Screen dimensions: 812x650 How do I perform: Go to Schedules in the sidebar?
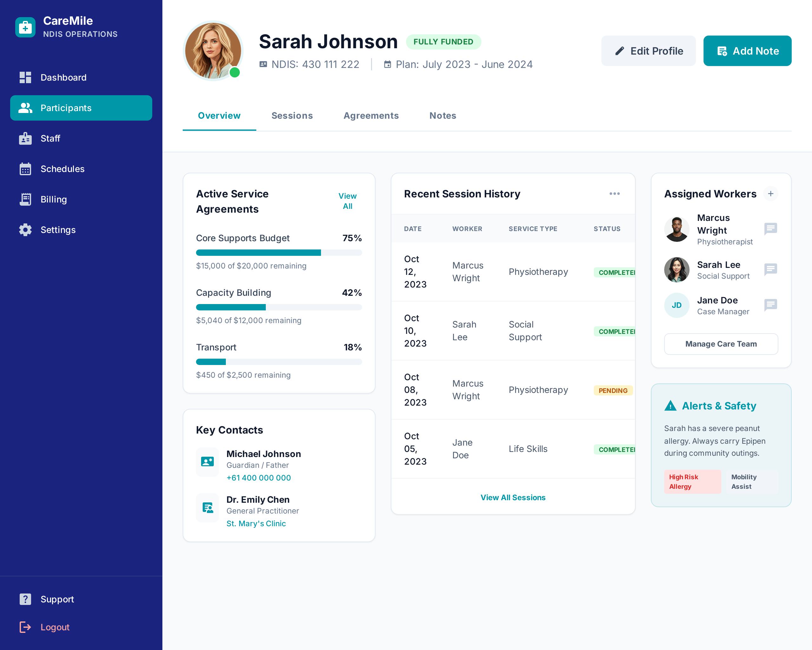pyautogui.click(x=62, y=169)
